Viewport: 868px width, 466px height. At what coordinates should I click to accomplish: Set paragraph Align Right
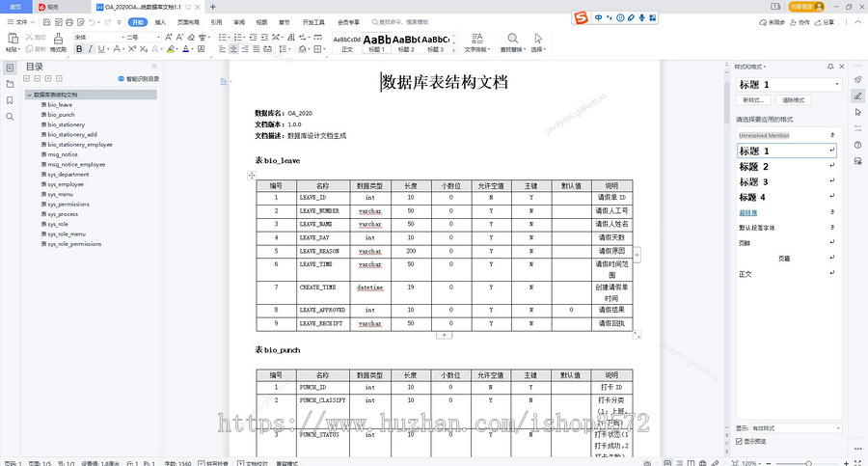tap(245, 49)
